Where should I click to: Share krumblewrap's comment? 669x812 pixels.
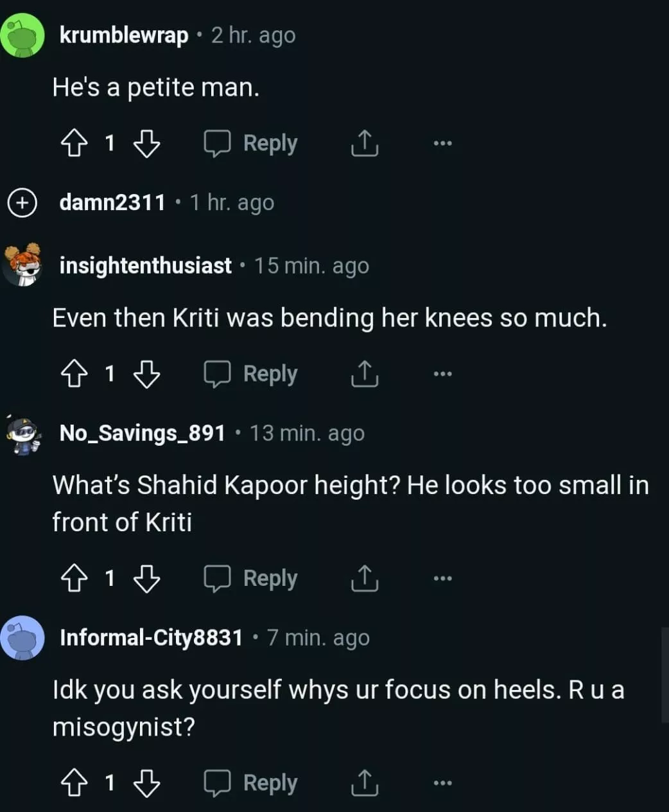(x=364, y=143)
